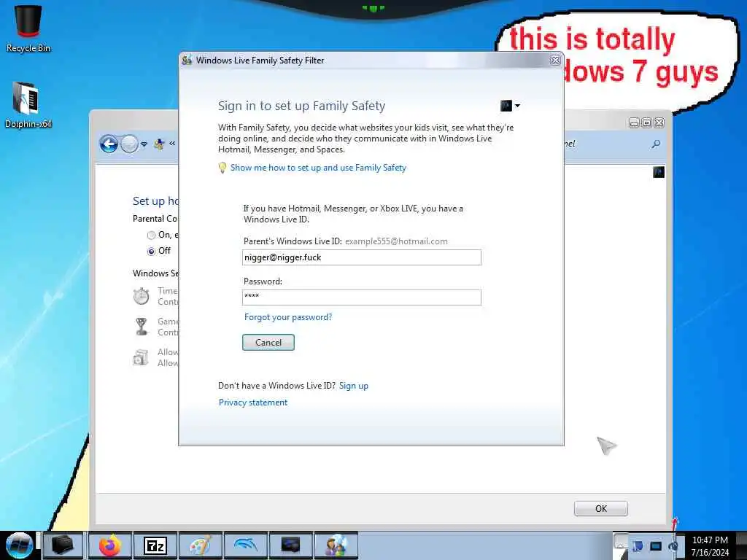This screenshot has height=560, width=747.
Task: Click the Forgot your password link
Action: (x=288, y=317)
